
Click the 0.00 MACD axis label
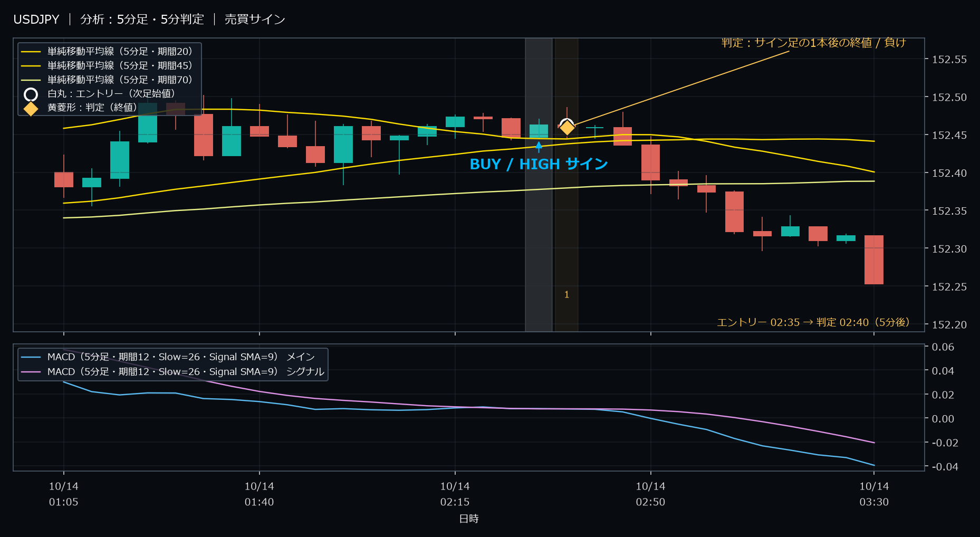coord(943,419)
